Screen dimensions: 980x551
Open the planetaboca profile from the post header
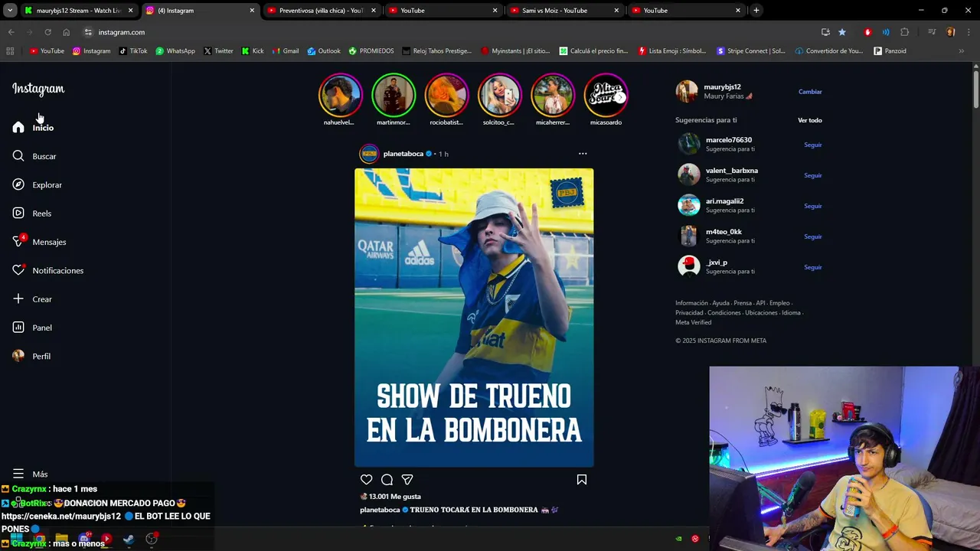point(403,154)
